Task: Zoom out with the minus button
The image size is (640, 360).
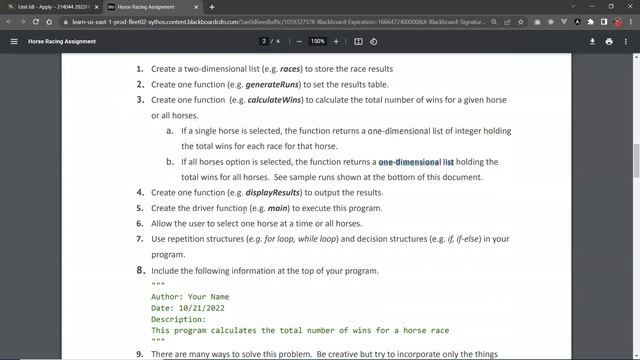Action: [299, 41]
